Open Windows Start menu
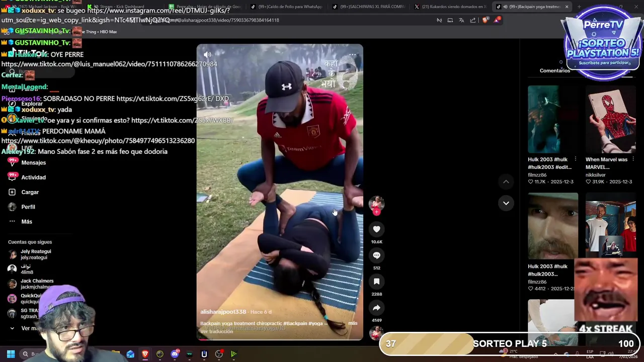The height and width of the screenshot is (362, 644). point(11,354)
